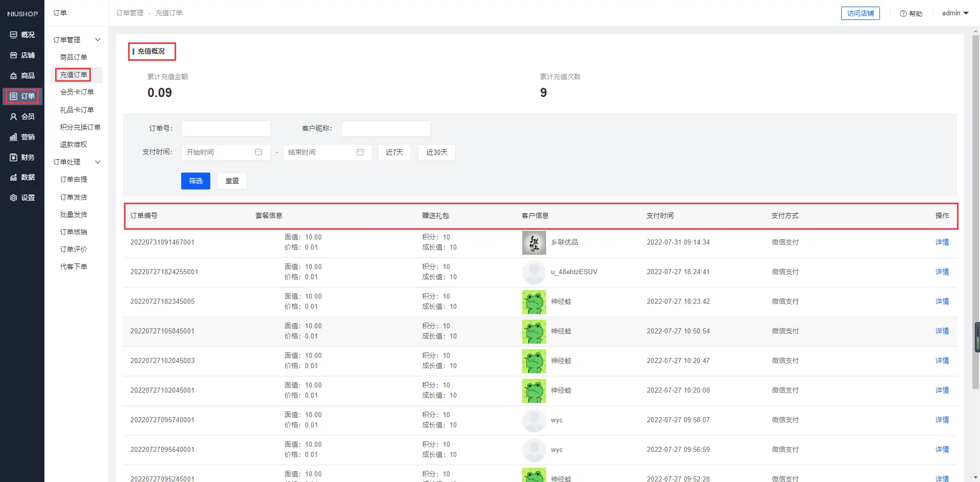This screenshot has width=980, height=482.
Task: Open 退款维权 submenu item
Action: click(x=73, y=144)
